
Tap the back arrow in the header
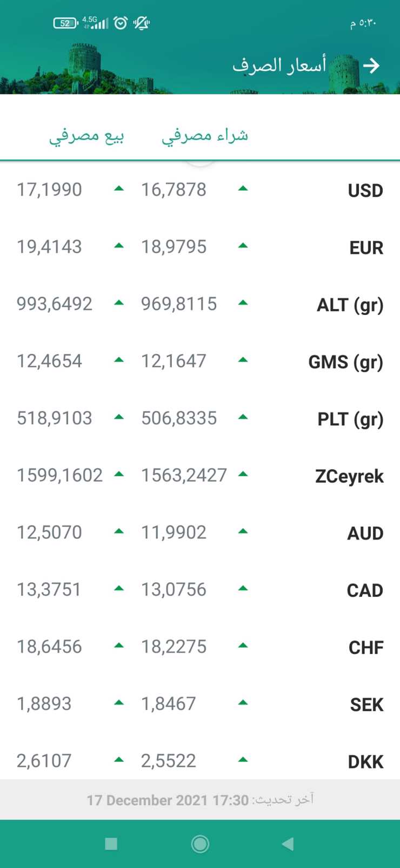371,66
